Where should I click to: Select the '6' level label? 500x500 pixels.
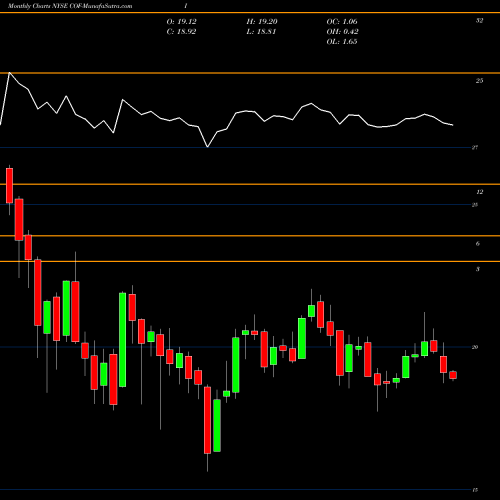(x=478, y=244)
